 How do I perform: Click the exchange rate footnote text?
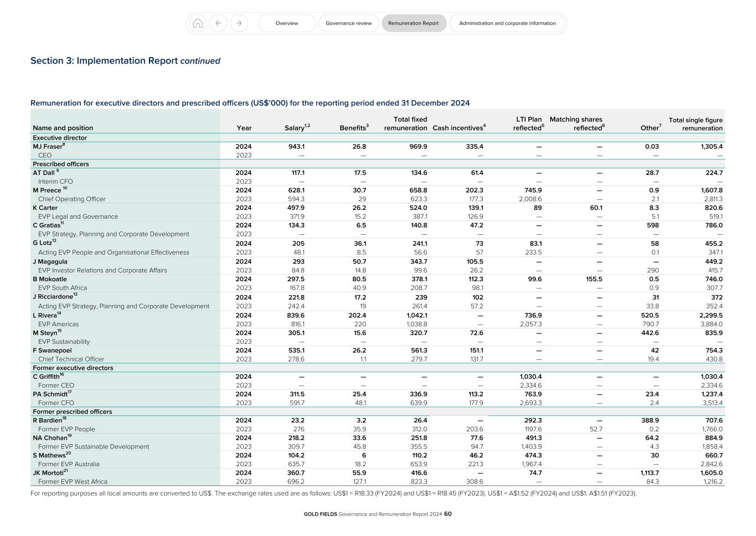pos(332,493)
